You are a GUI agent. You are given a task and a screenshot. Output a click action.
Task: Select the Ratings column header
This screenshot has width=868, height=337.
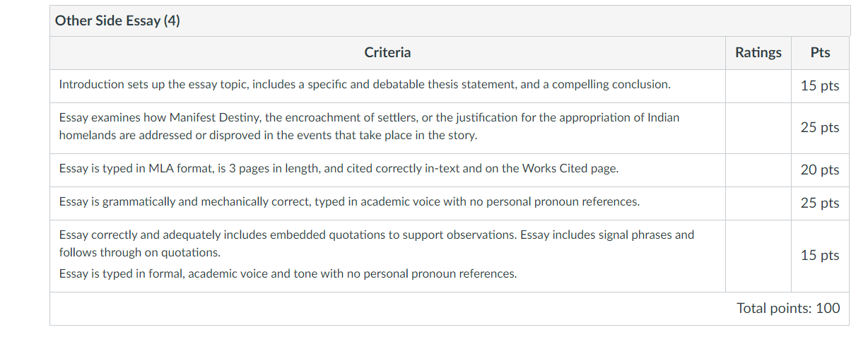(x=758, y=52)
